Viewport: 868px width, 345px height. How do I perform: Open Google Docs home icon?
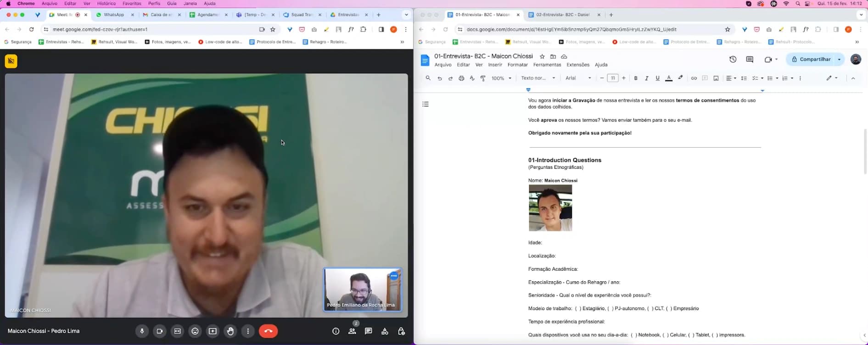425,60
